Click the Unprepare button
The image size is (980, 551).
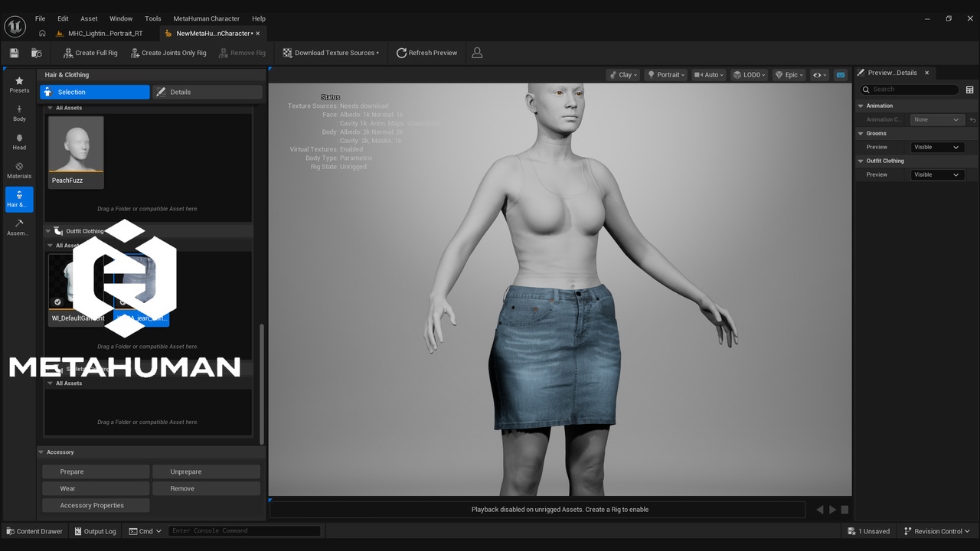tap(206, 471)
